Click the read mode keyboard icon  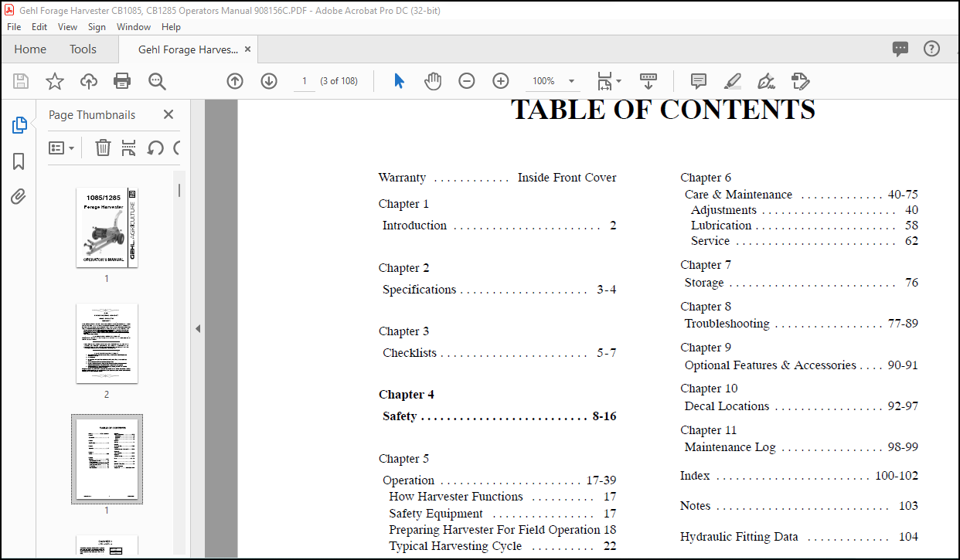[649, 81]
